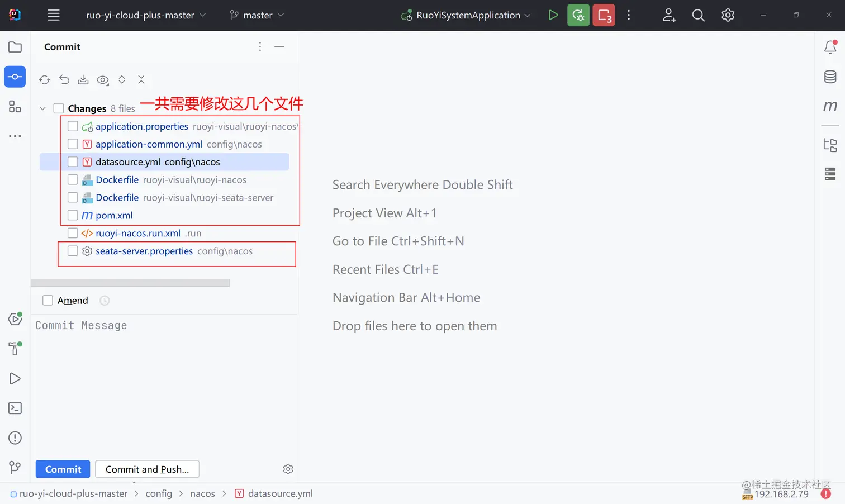Screen dimensions: 845x504
Task: Select the pom.xml file row
Action: [164, 215]
